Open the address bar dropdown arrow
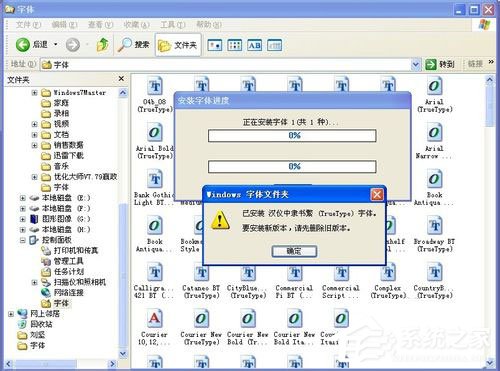The width and height of the screenshot is (500, 371). (x=415, y=64)
